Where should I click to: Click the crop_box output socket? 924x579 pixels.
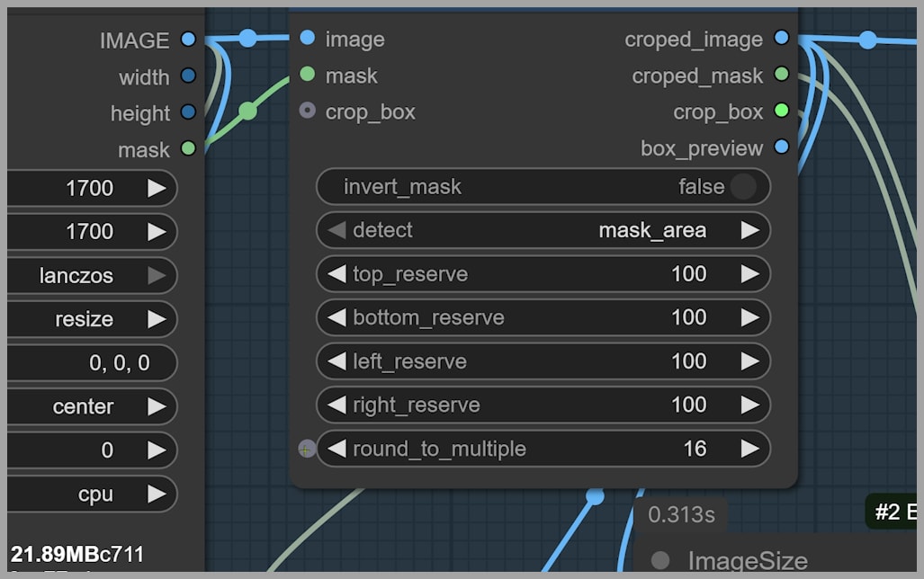pos(781,111)
